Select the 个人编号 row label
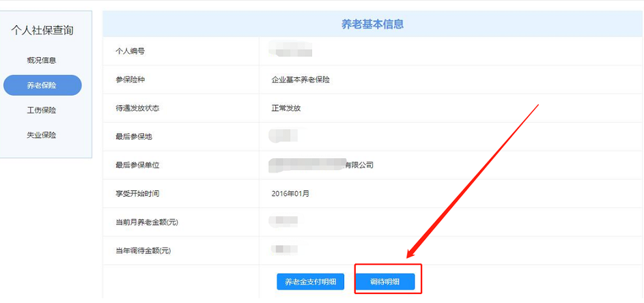The width and height of the screenshot is (644, 303). click(x=130, y=51)
